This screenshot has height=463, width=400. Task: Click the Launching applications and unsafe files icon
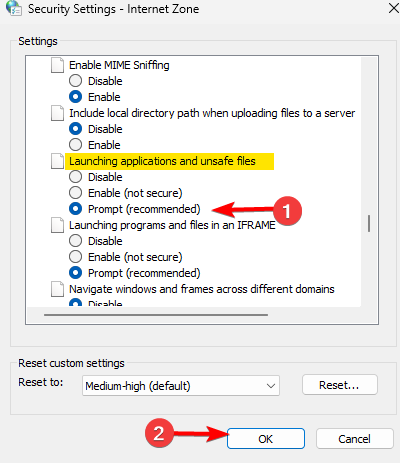click(57, 161)
